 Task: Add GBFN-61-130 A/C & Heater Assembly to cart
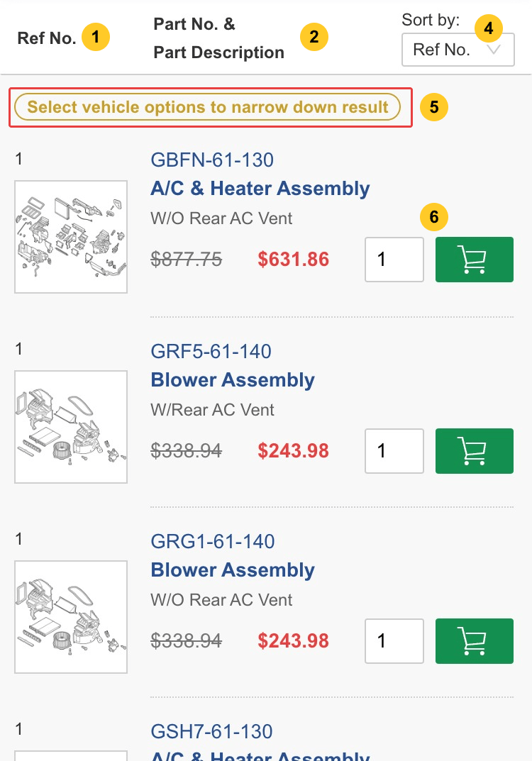pyautogui.click(x=474, y=259)
